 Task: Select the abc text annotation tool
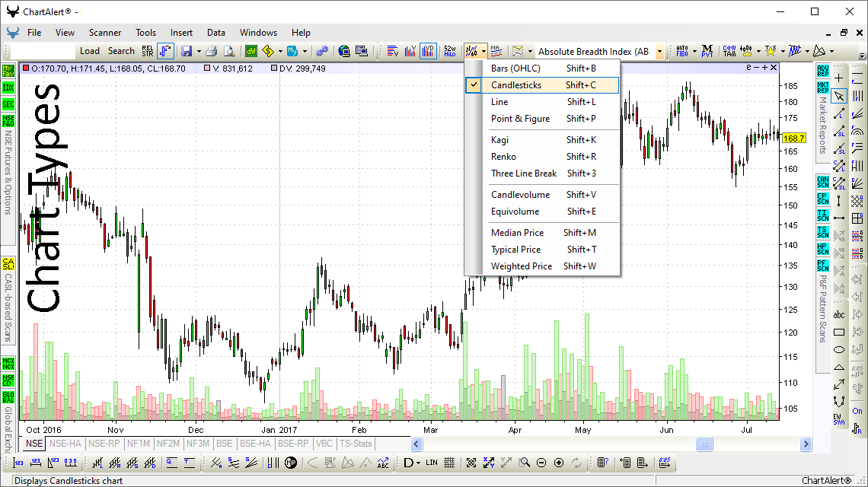839,314
